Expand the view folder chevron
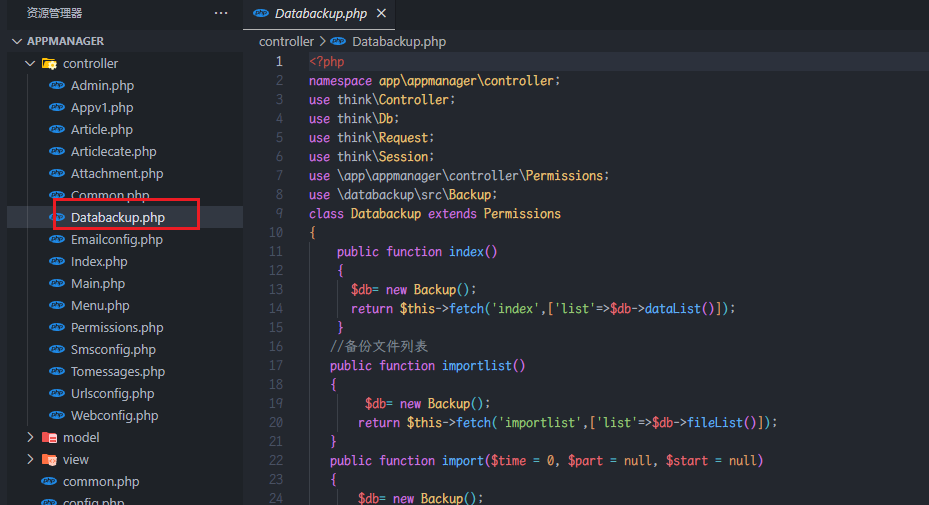The height and width of the screenshot is (505, 929). pos(30,459)
